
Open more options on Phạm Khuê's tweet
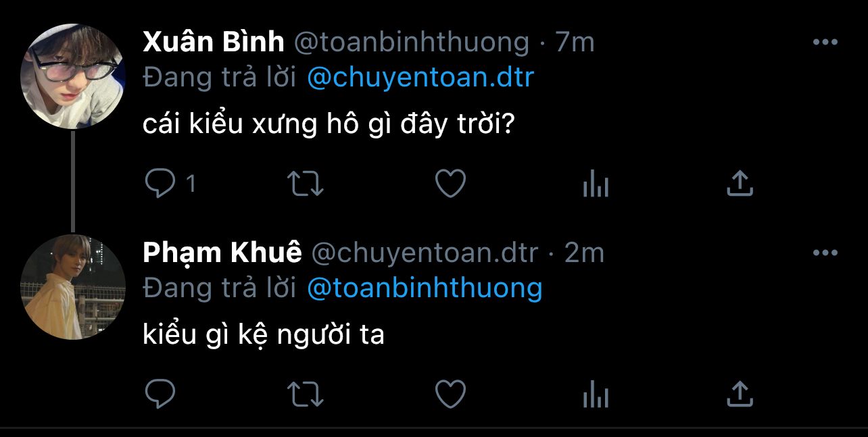point(825,253)
